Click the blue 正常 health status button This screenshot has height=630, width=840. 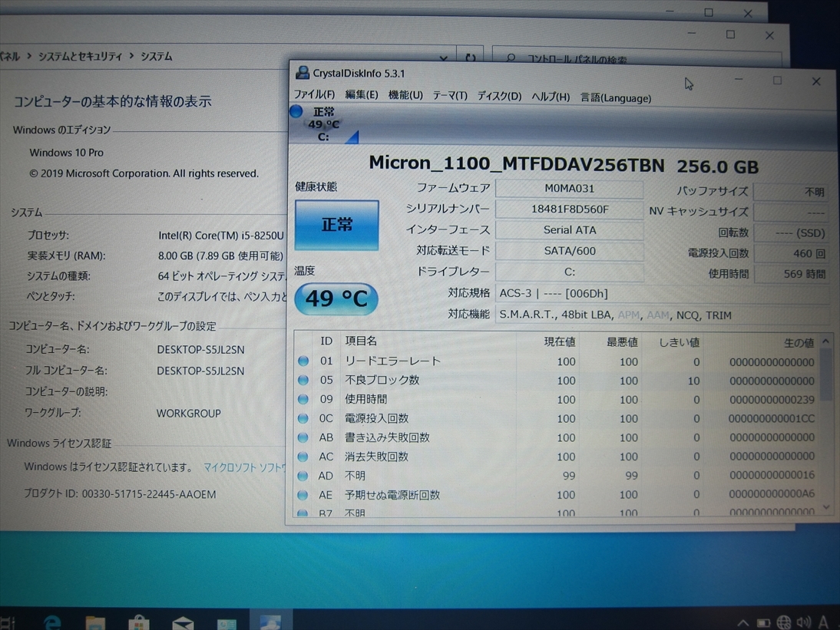pyautogui.click(x=336, y=225)
